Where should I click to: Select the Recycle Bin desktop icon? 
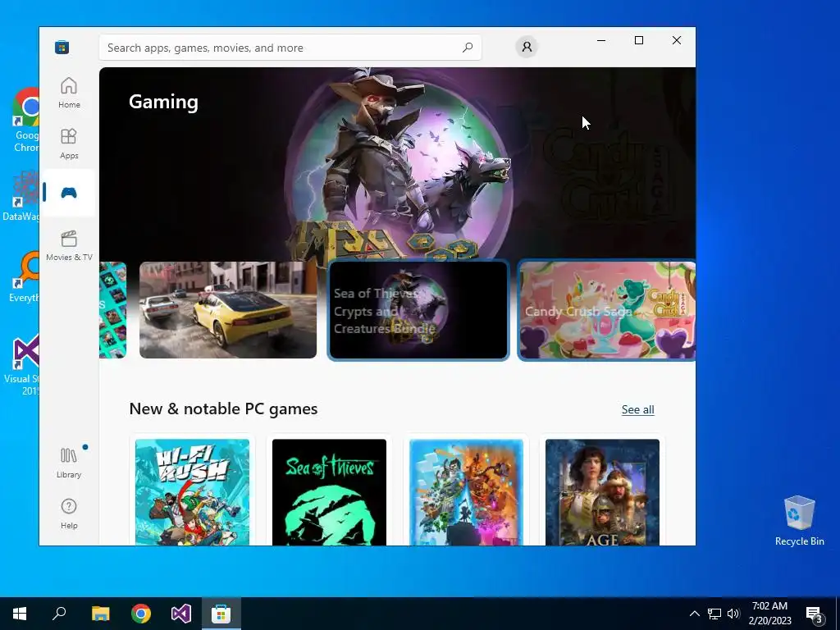(799, 521)
